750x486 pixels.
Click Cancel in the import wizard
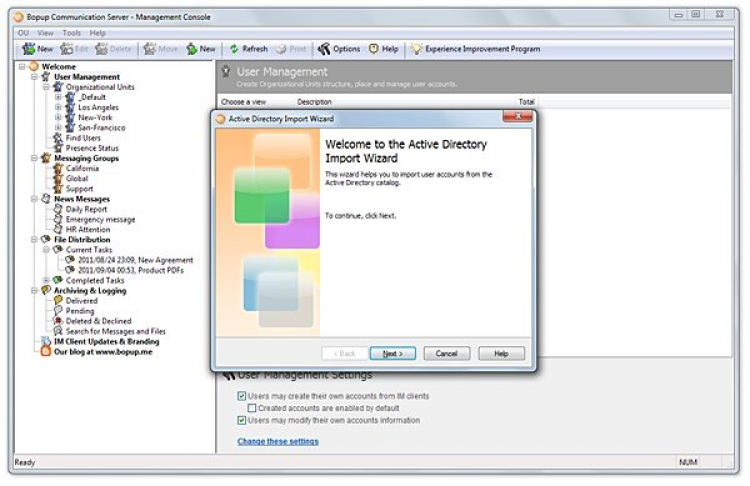pos(447,353)
